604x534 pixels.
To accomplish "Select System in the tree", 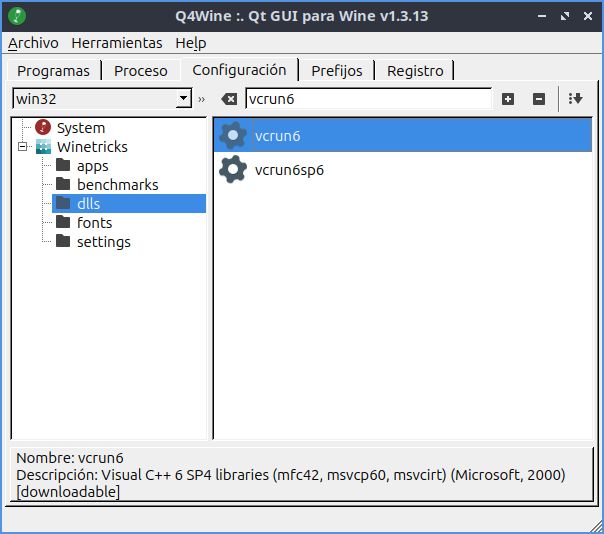I will [81, 128].
